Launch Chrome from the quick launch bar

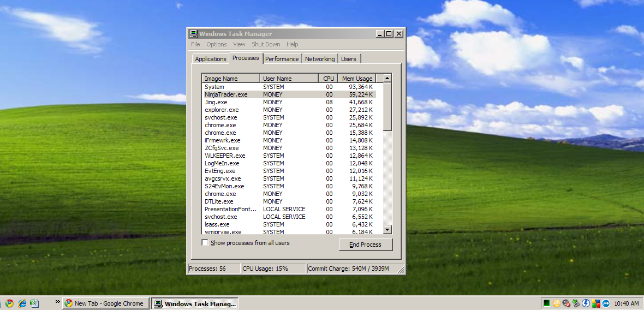tap(9, 303)
